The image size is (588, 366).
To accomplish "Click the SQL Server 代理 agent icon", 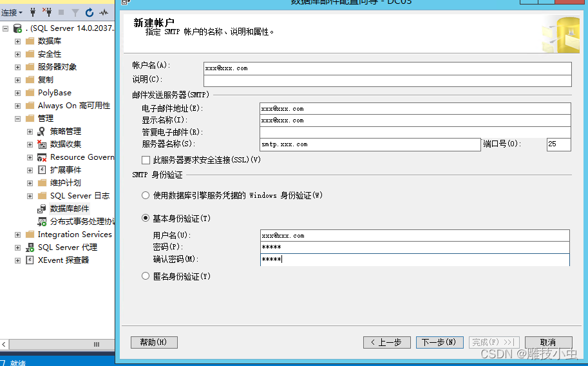I will [x=30, y=247].
